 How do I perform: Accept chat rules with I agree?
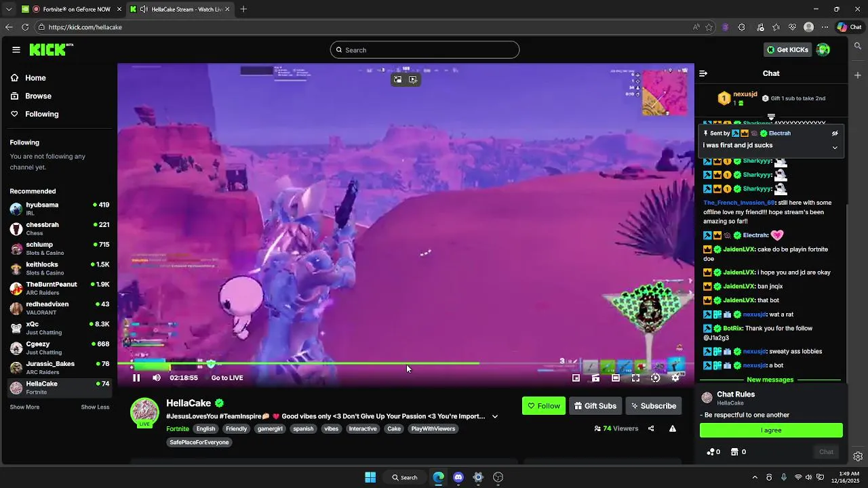click(x=771, y=430)
